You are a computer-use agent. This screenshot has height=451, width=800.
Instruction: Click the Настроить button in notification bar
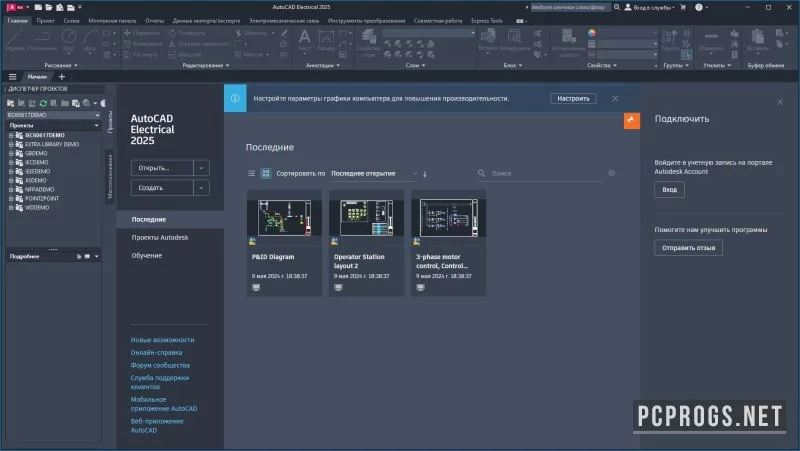point(573,98)
